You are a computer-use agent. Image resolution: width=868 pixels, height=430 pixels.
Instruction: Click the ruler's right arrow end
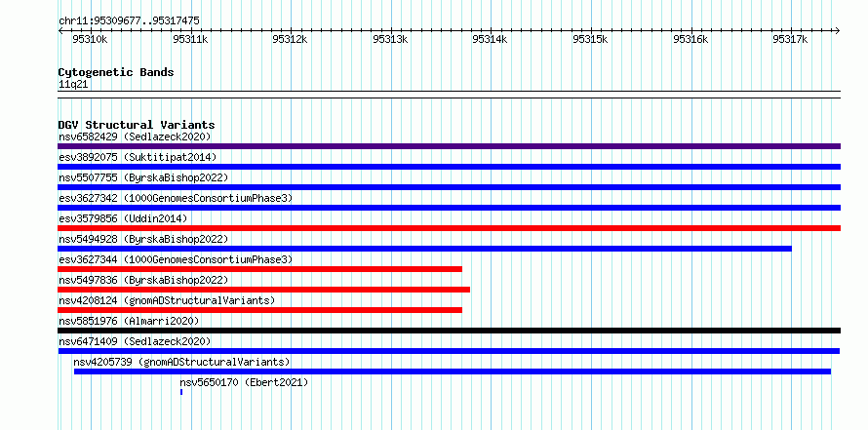(838, 30)
